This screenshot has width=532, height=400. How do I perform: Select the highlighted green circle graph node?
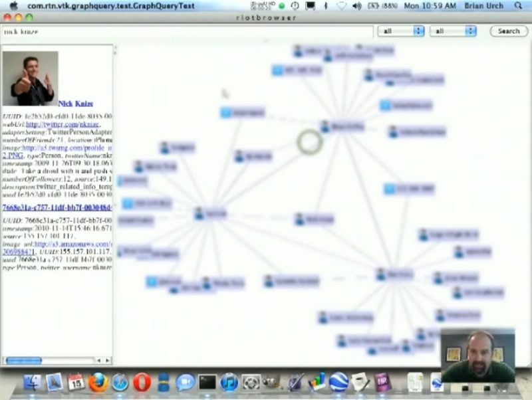tap(309, 142)
